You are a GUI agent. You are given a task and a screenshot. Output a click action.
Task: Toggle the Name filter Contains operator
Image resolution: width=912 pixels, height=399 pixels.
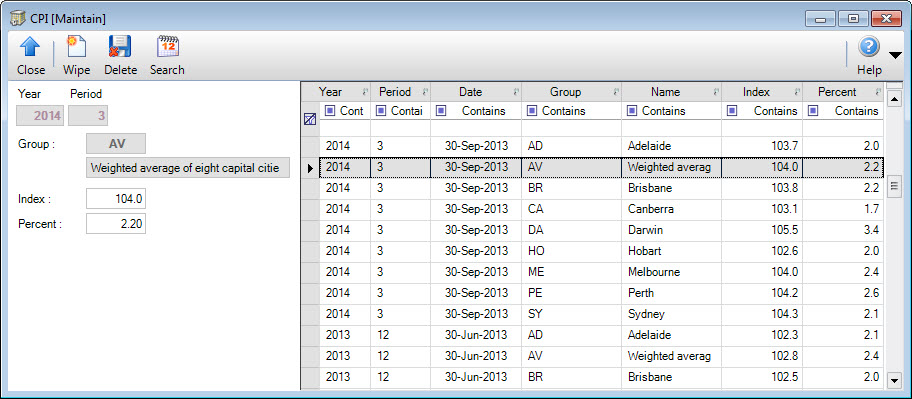point(632,111)
